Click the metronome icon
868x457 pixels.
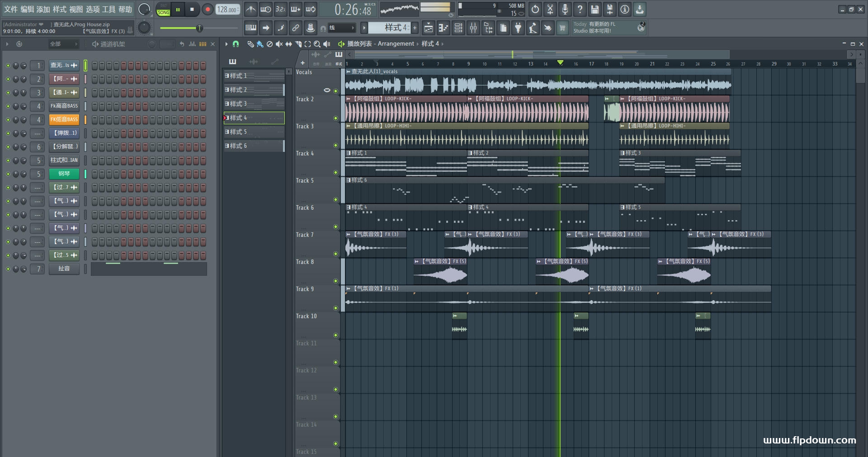click(x=251, y=9)
